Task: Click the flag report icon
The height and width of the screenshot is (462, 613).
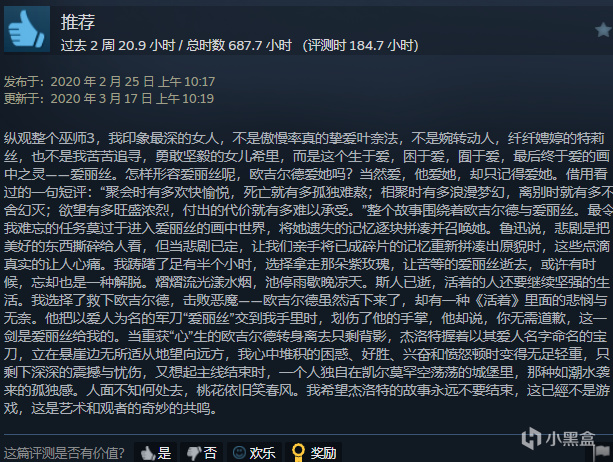Action: point(602,453)
